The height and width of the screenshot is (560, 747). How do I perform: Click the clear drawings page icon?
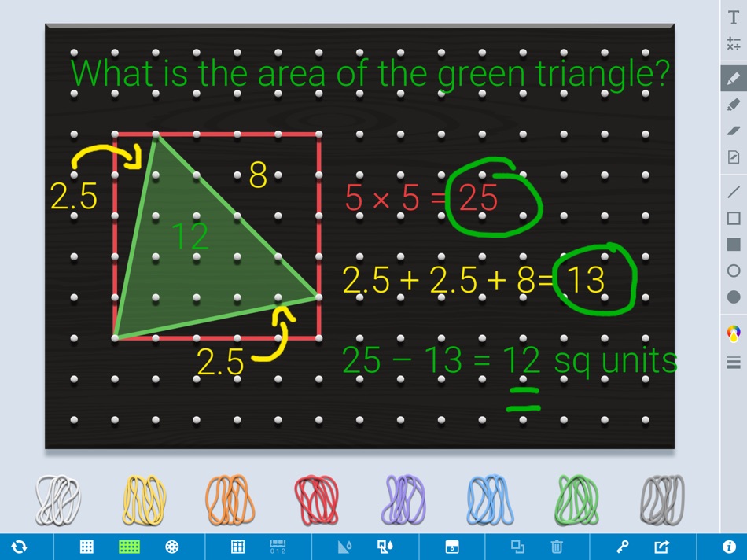(734, 157)
